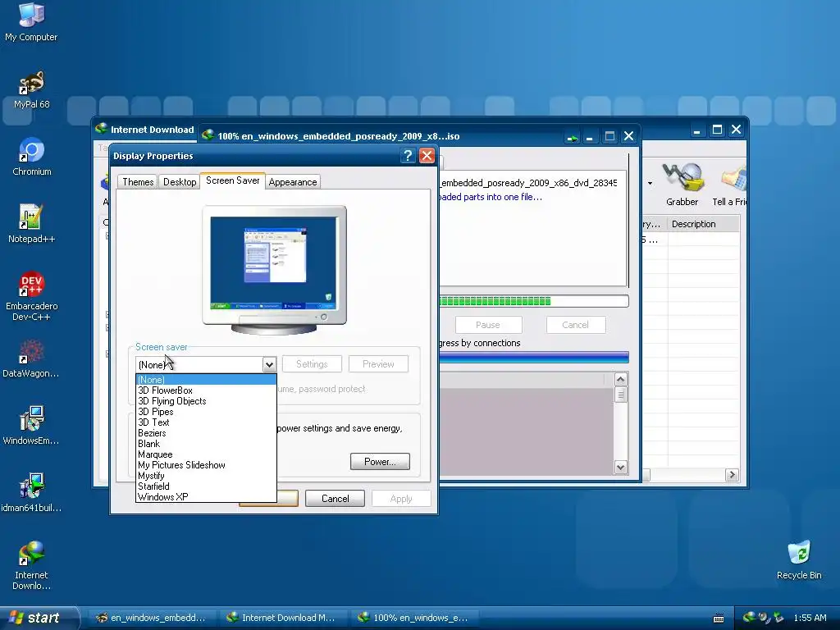Open the Appearance tab
The height and width of the screenshot is (630, 840).
293,181
